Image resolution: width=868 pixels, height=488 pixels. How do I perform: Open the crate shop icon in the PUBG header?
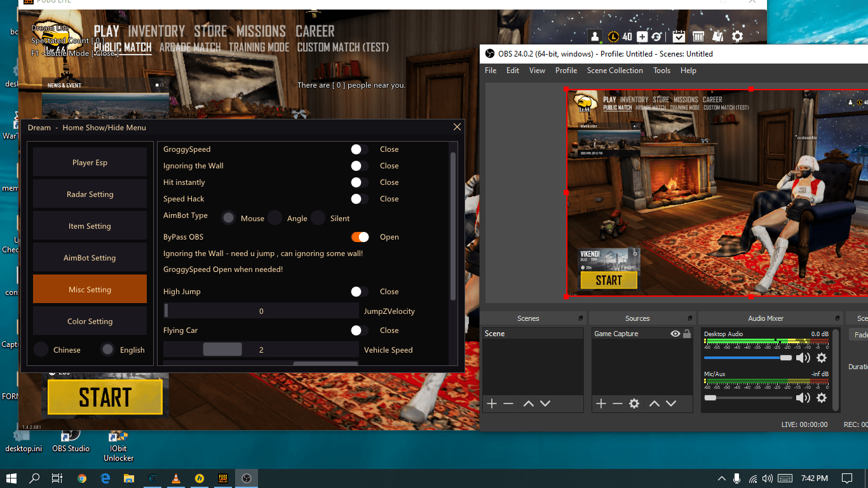point(698,37)
